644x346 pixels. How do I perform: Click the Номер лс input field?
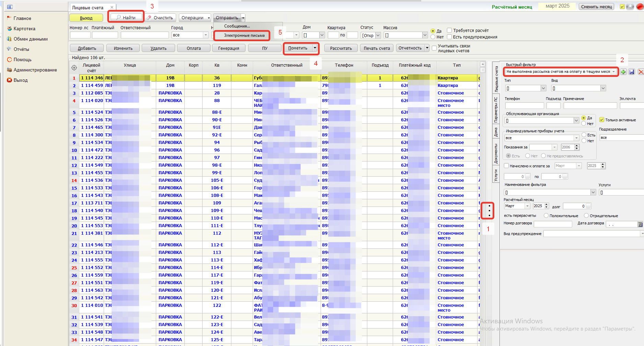pyautogui.click(x=80, y=35)
